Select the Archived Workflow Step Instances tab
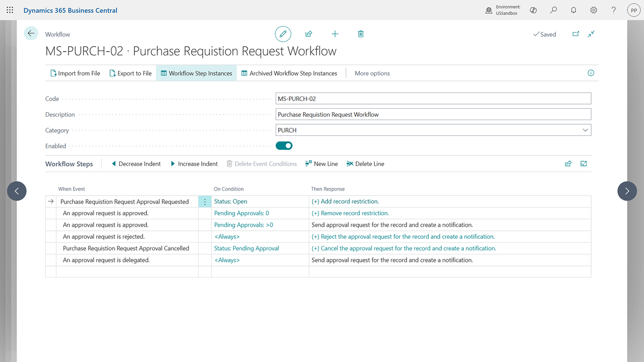The width and height of the screenshot is (644, 362). point(289,73)
